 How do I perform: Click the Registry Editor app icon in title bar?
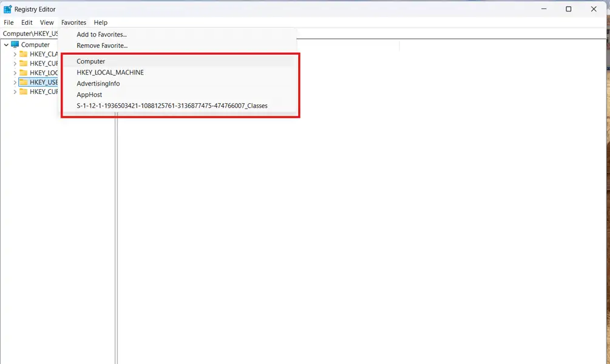pyautogui.click(x=7, y=9)
